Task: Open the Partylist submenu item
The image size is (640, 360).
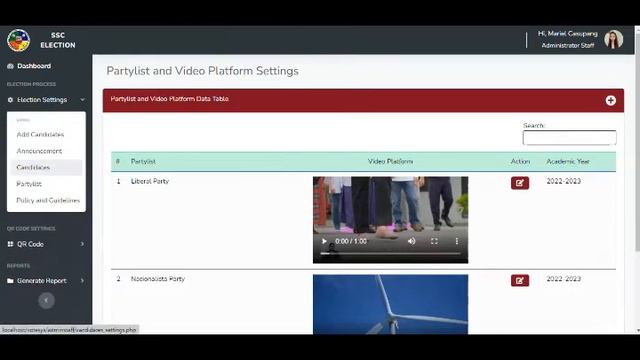Action: point(29,184)
